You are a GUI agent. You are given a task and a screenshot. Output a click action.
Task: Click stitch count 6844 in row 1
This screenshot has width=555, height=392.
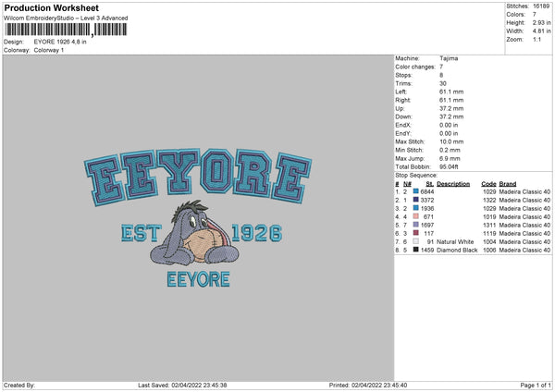427,191
